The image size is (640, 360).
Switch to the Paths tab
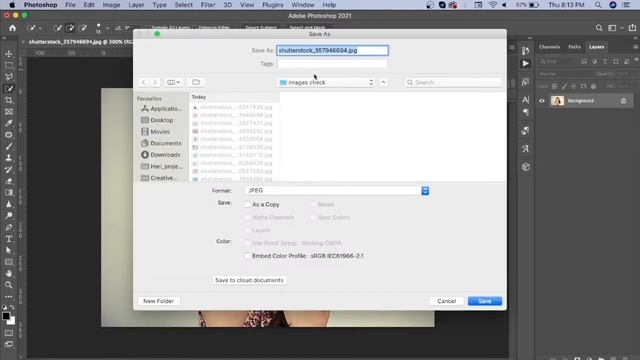[x=574, y=47]
